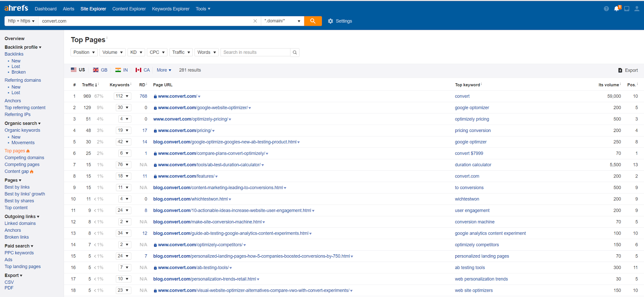Image resolution: width=644 pixels, height=297 pixels.
Task: Open Top landing pages report
Action: (23, 266)
